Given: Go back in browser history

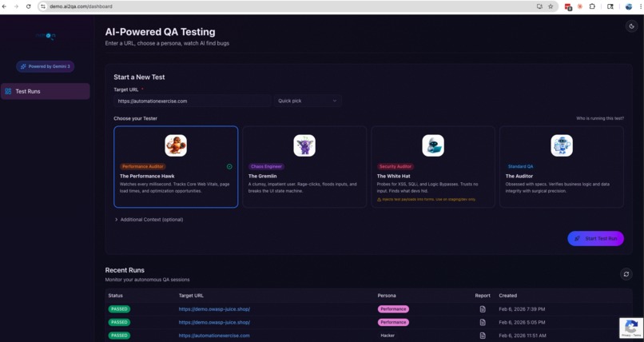Looking at the screenshot, I should [5, 6].
